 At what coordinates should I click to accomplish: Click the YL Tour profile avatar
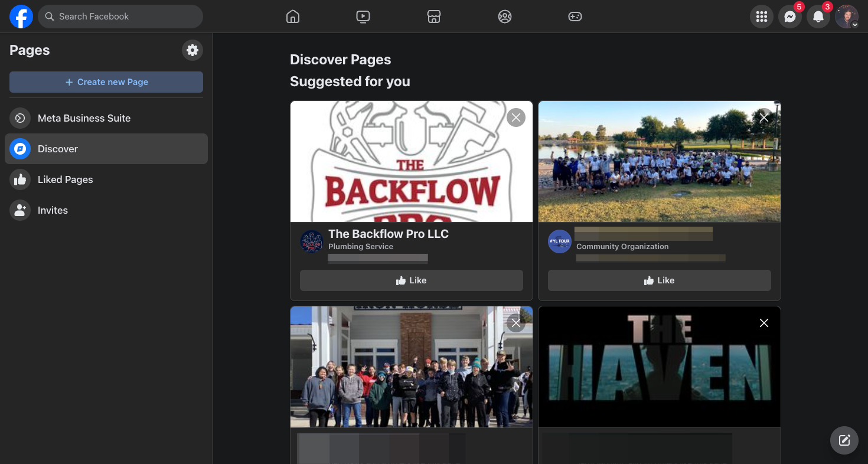[560, 241]
